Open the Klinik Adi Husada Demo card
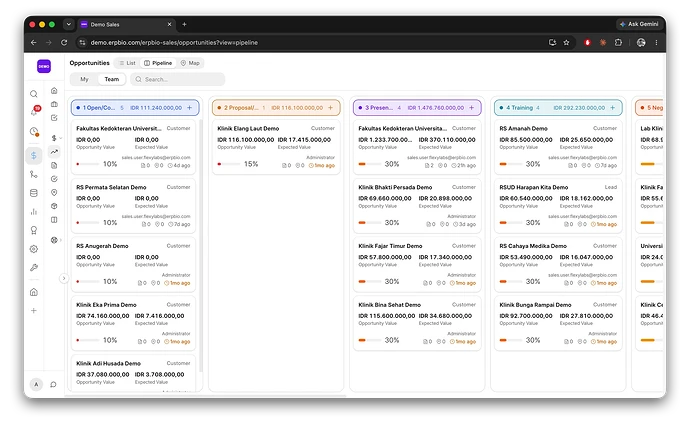This screenshot has height=429, width=690. (133, 373)
